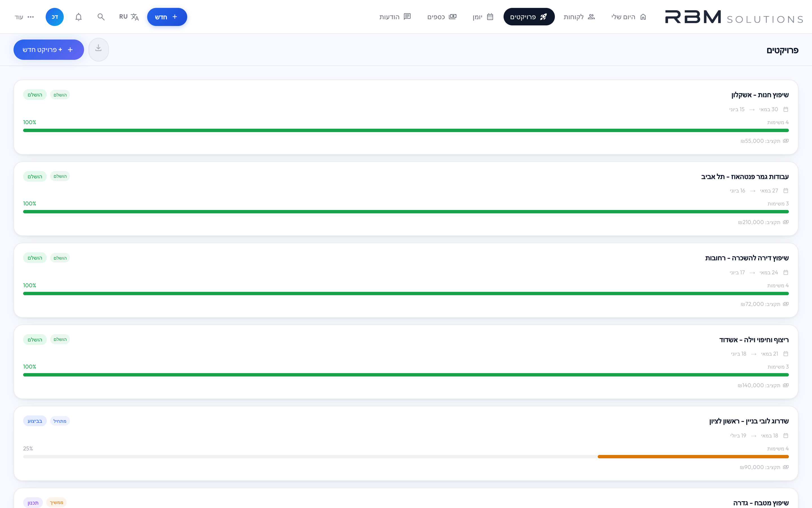The image size is (812, 508).
Task: Click 4 משימות on ראשון לציון card
Action: [x=778, y=448]
